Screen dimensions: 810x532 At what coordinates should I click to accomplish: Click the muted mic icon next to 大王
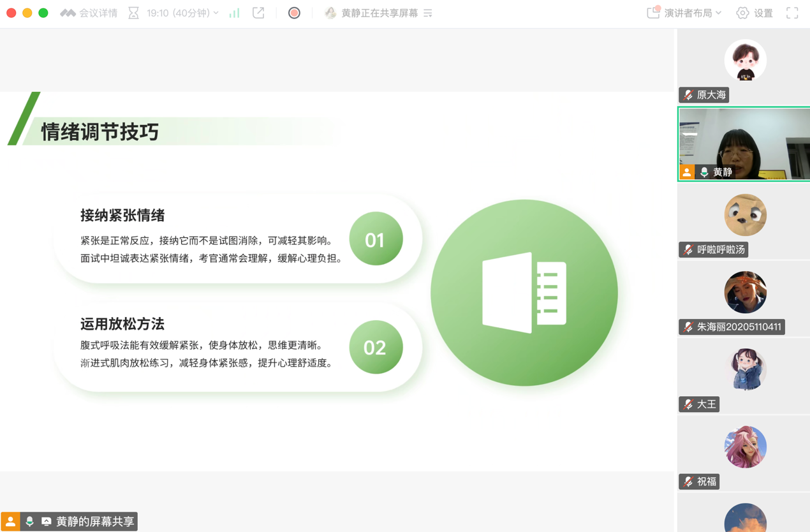[x=688, y=404]
